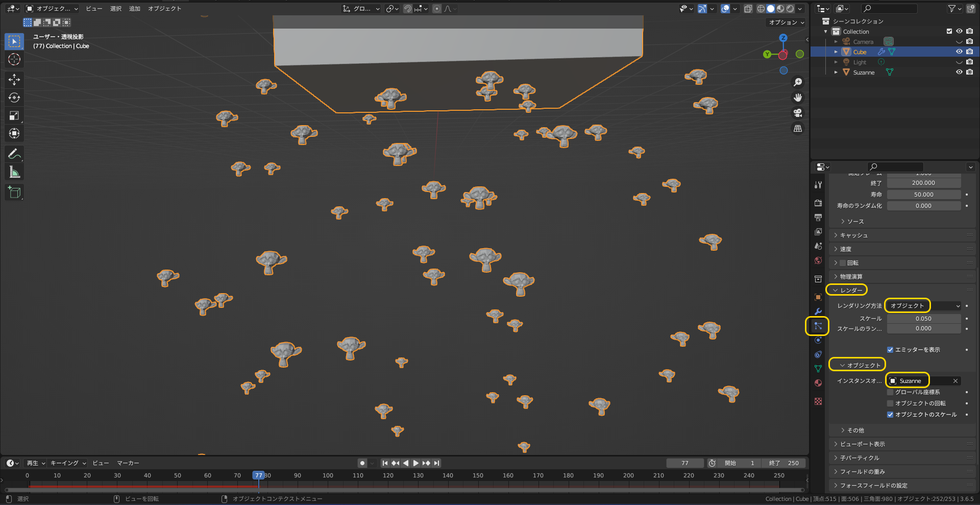
Task: Open the オプション panel in the viewport corner
Action: click(x=786, y=22)
